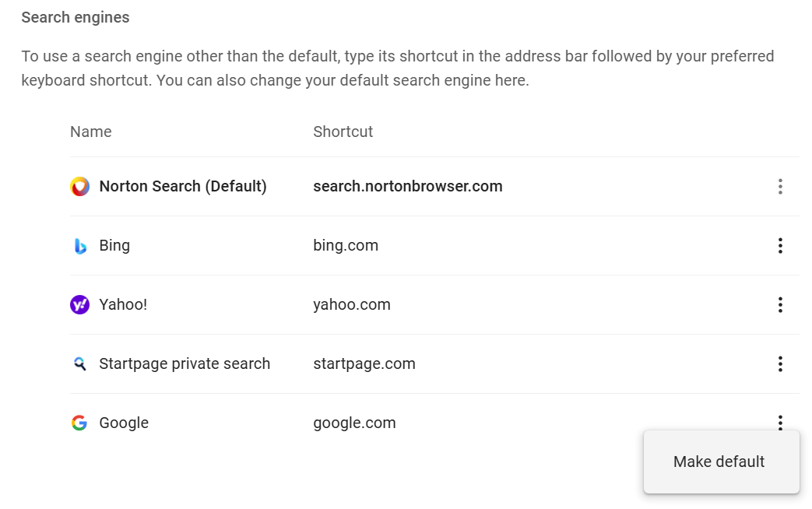Click the search.nortonbrowser.com shortcut text
812x509 pixels.
(x=408, y=187)
